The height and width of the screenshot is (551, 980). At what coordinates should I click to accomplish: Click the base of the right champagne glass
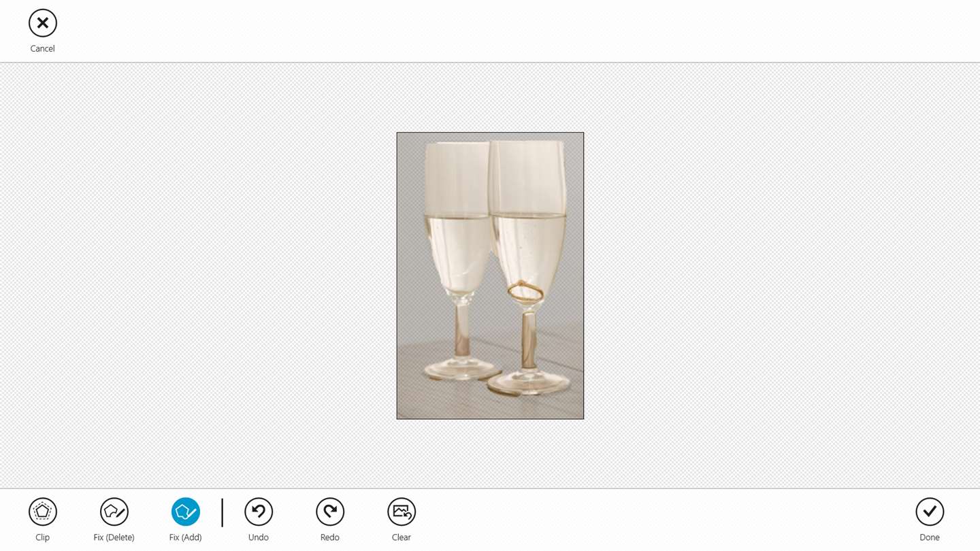(x=529, y=383)
